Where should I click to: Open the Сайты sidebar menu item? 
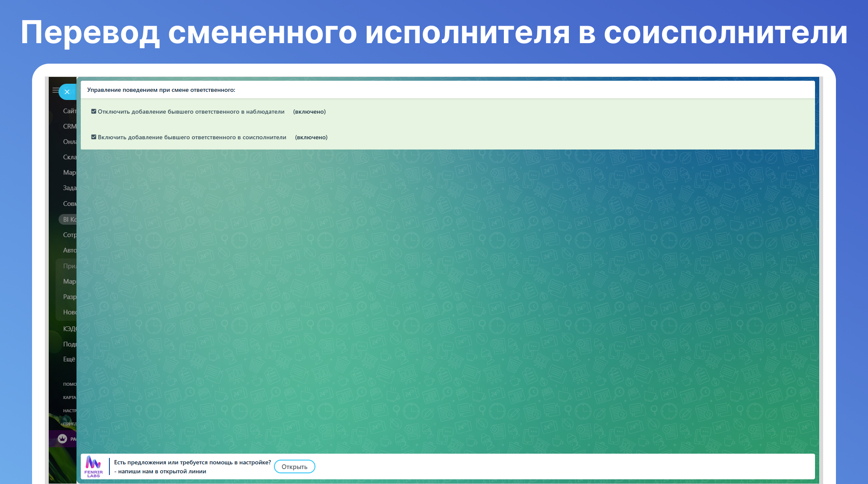point(69,111)
